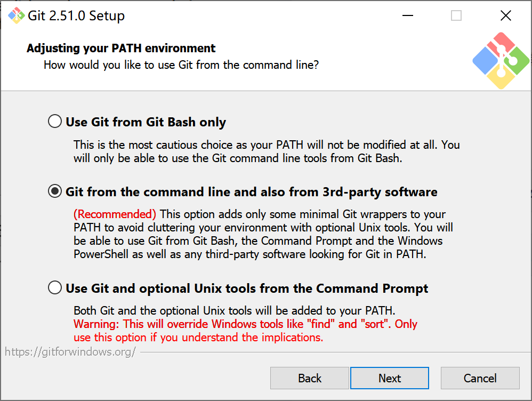Click the "(Recommended)" red label
The image size is (532, 401).
coord(115,214)
